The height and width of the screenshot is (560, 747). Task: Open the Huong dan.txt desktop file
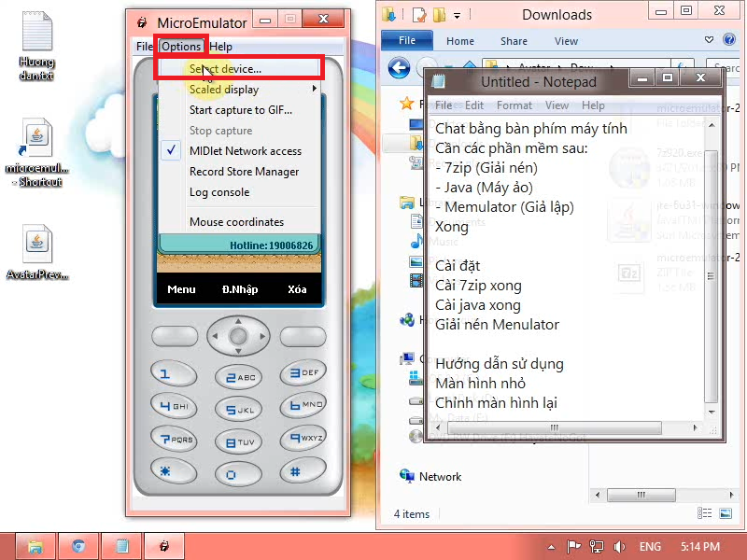click(36, 46)
